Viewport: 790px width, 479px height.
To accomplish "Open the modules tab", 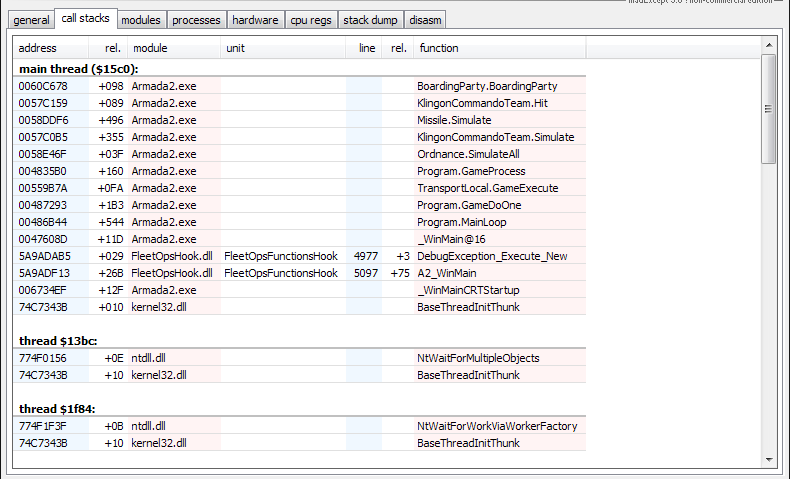I will tap(141, 20).
